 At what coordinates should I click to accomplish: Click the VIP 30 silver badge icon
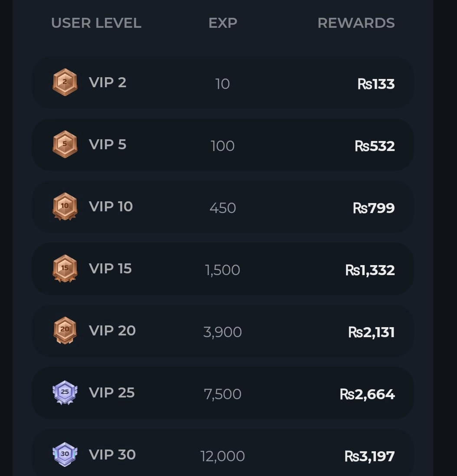coord(65,454)
